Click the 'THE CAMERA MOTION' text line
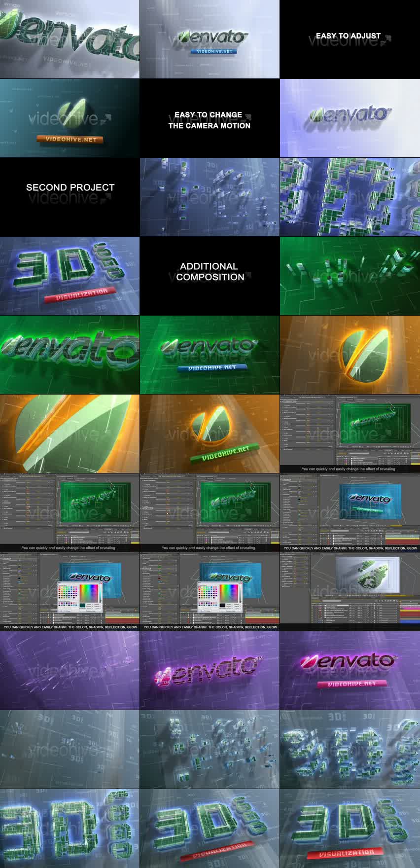 pyautogui.click(x=210, y=126)
